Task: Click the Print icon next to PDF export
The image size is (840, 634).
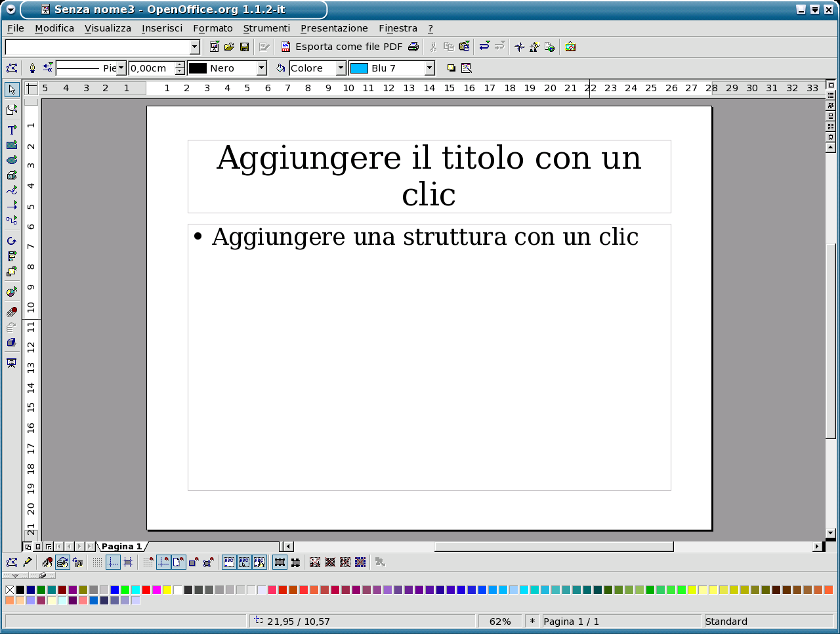Action: pos(413,47)
